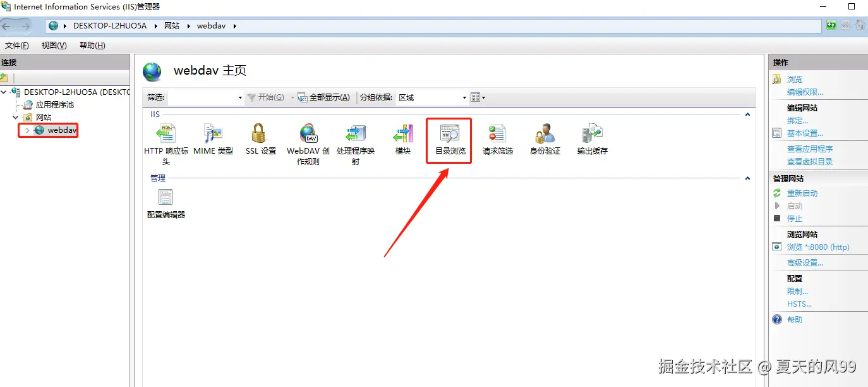
Task: Collapse the 网站 sites tree node
Action: [x=16, y=118]
